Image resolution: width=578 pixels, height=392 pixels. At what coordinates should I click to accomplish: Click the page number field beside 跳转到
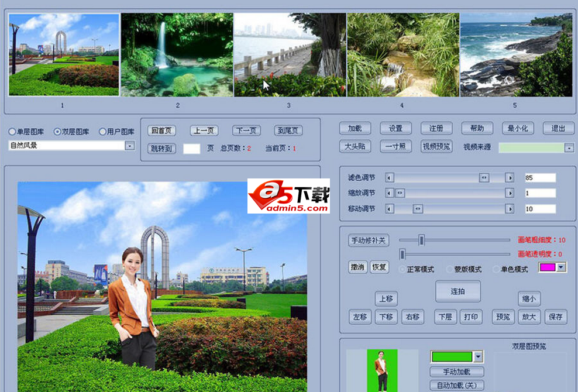coord(191,149)
